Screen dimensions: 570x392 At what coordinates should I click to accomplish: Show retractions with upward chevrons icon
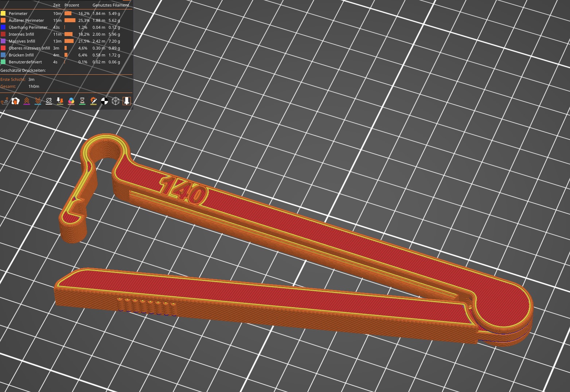coord(27,101)
